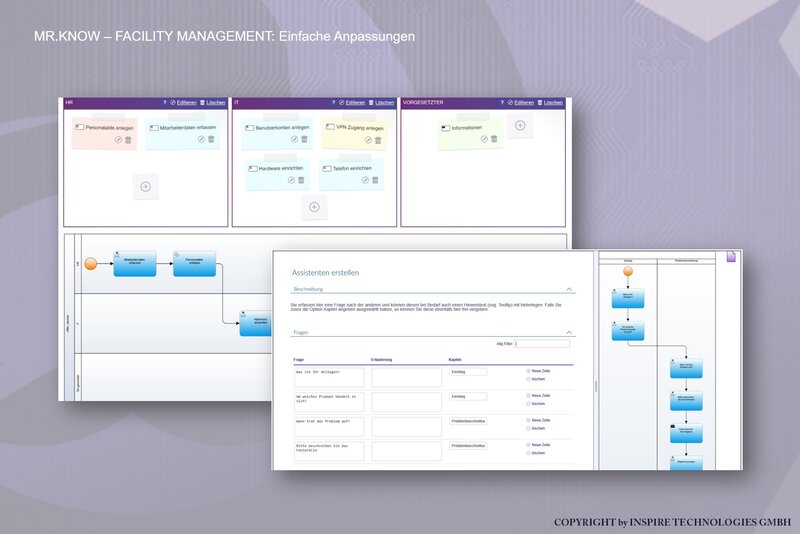This screenshot has height=534, width=800.
Task: Edit the Personalakte anlegen card
Action: pos(118,140)
